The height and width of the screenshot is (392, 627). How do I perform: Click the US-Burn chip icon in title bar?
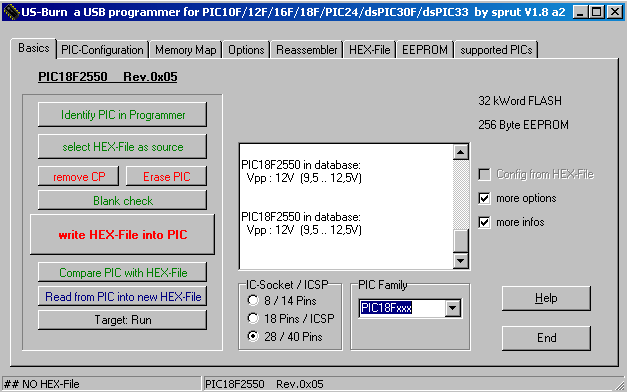[11, 12]
